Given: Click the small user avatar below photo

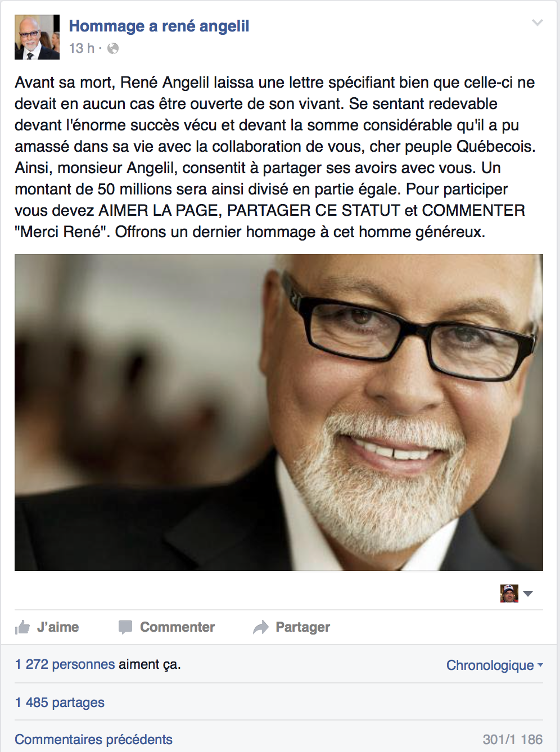Looking at the screenshot, I should pos(509,594).
